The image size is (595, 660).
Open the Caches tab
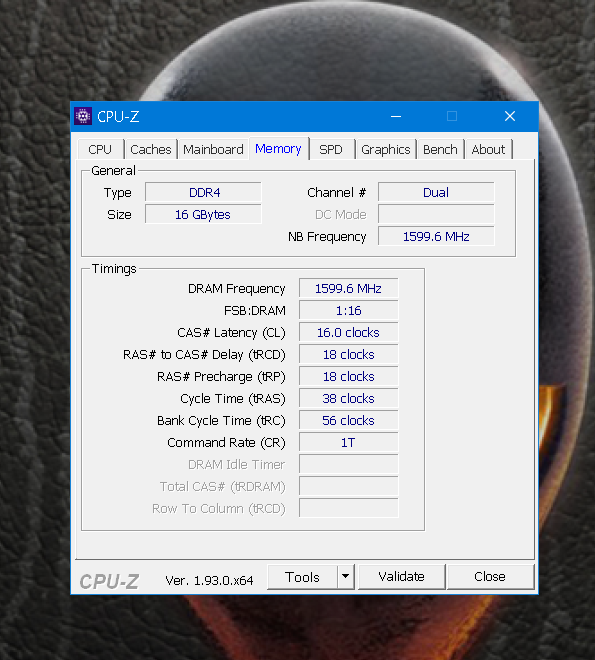click(x=151, y=149)
